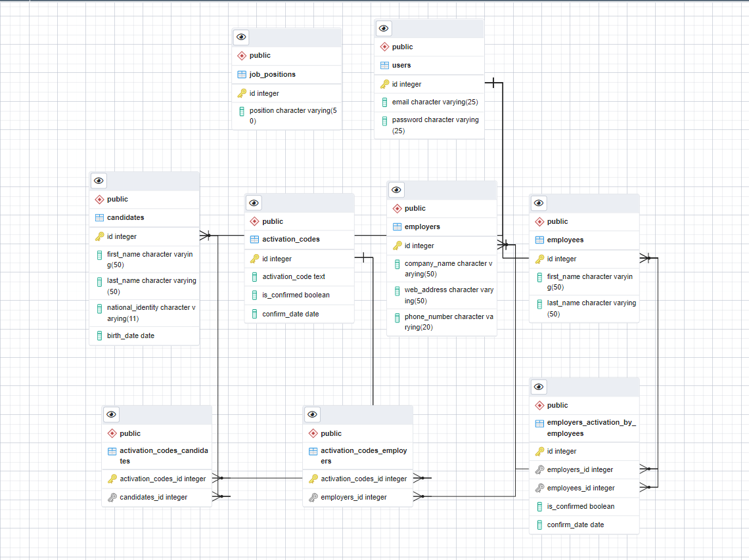The height and width of the screenshot is (560, 749).
Task: Click column icon beside password character varying
Action: coord(384,121)
